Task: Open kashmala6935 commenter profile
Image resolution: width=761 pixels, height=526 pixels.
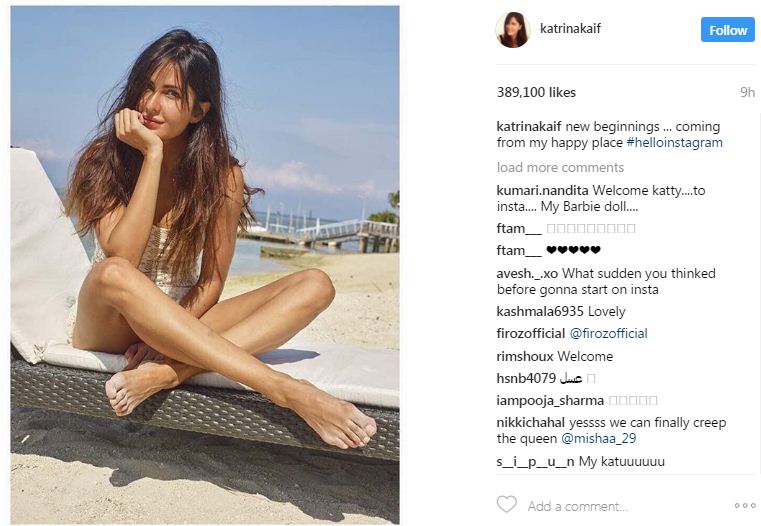Action: [540, 311]
